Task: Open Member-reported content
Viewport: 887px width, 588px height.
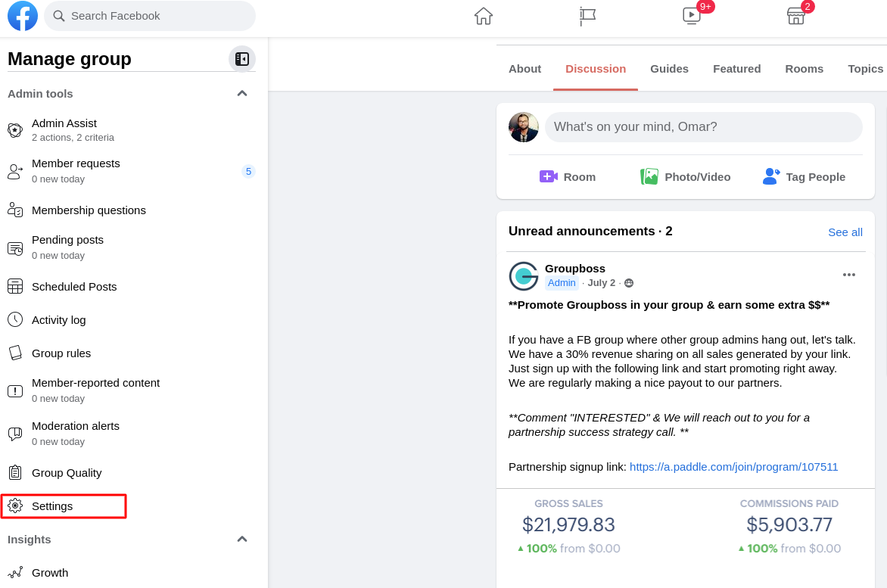Action: tap(132, 390)
